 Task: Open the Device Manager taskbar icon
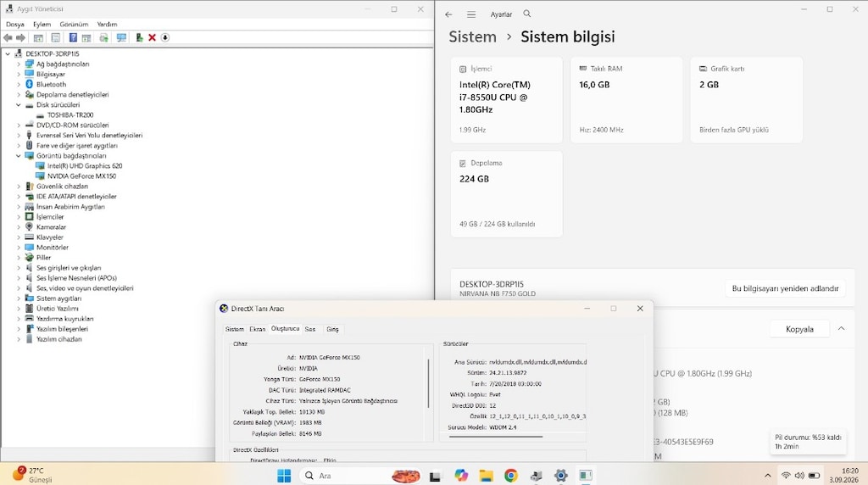click(536, 475)
